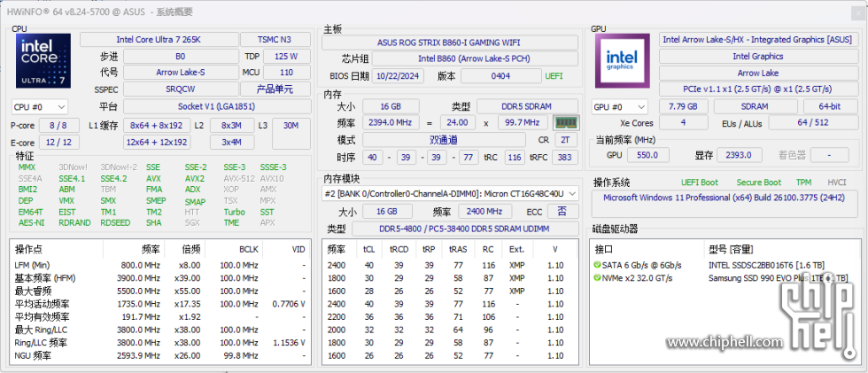The width and height of the screenshot is (868, 373).
Task: Click the TPM indicator
Action: tap(804, 183)
